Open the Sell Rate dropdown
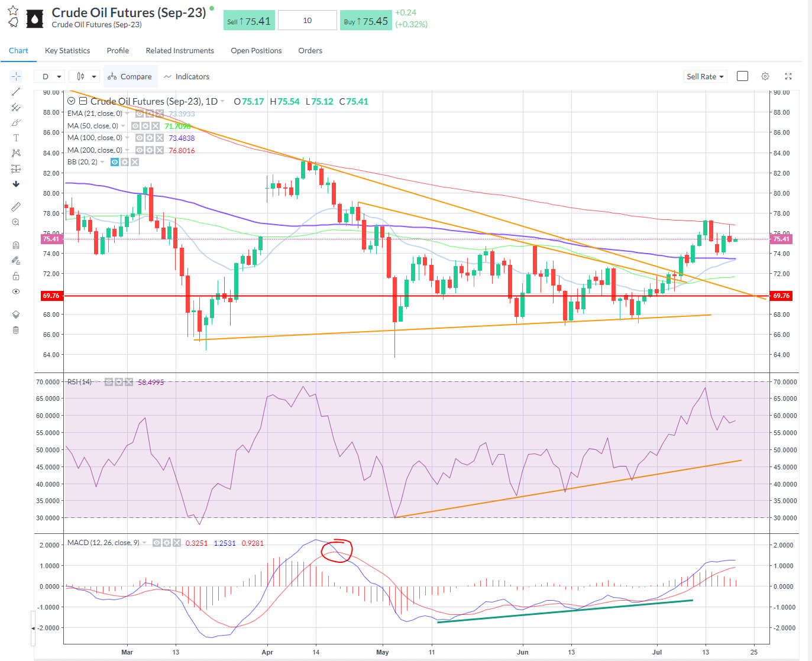The image size is (812, 661). point(705,76)
